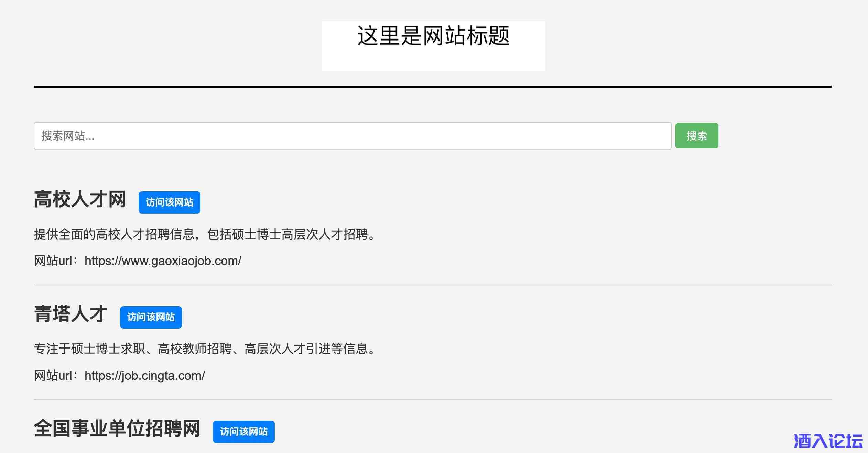Click the 青塔人才 description paragraph
The width and height of the screenshot is (868, 453).
[x=205, y=349]
